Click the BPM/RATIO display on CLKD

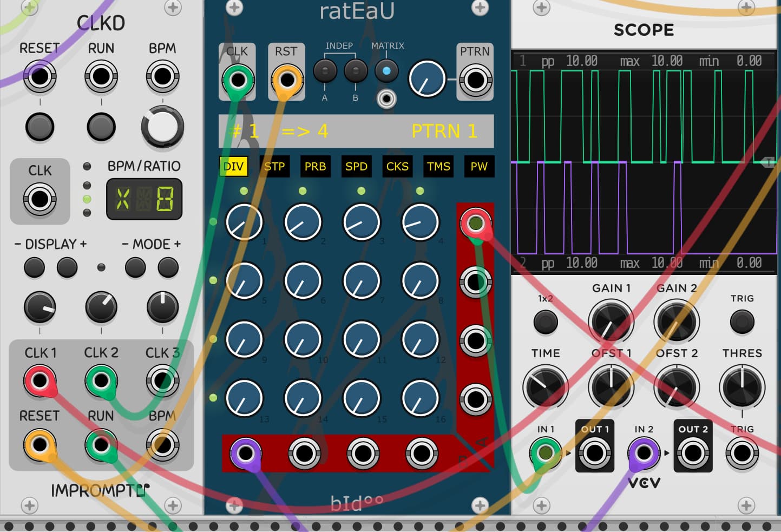(144, 200)
